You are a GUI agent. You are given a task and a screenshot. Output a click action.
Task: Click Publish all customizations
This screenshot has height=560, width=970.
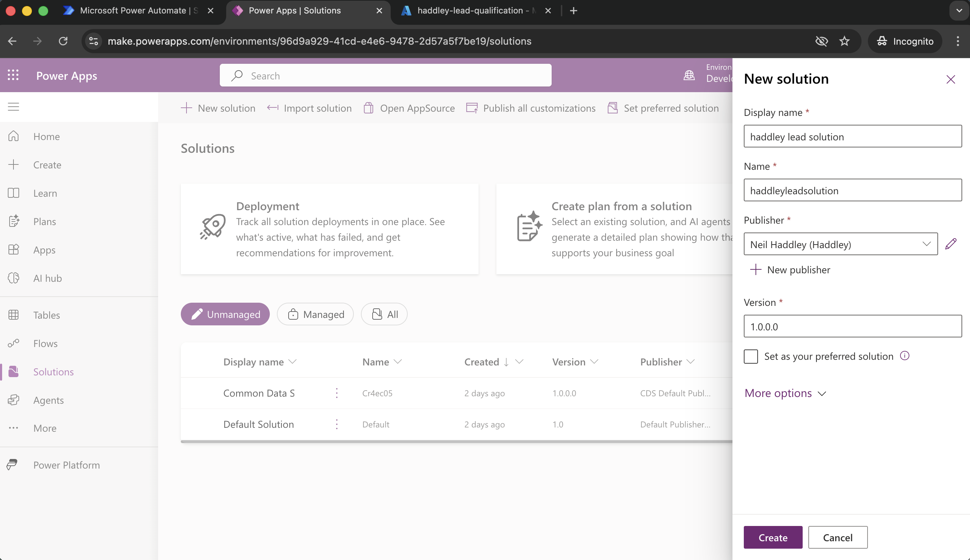[531, 108]
